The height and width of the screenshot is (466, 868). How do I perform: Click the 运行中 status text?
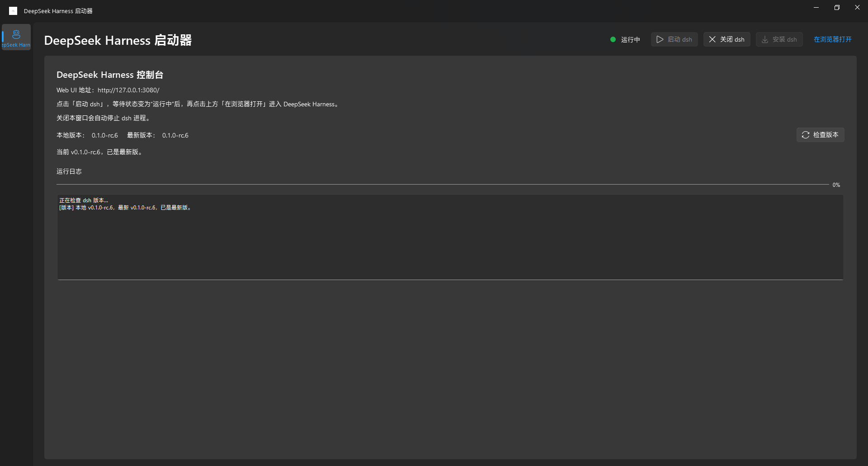[630, 39]
